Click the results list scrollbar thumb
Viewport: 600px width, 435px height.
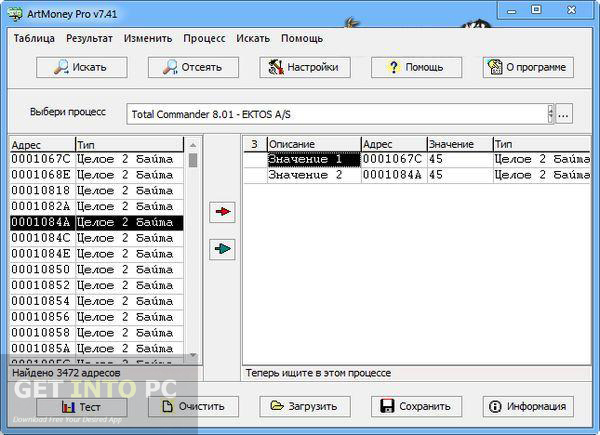pos(193,160)
